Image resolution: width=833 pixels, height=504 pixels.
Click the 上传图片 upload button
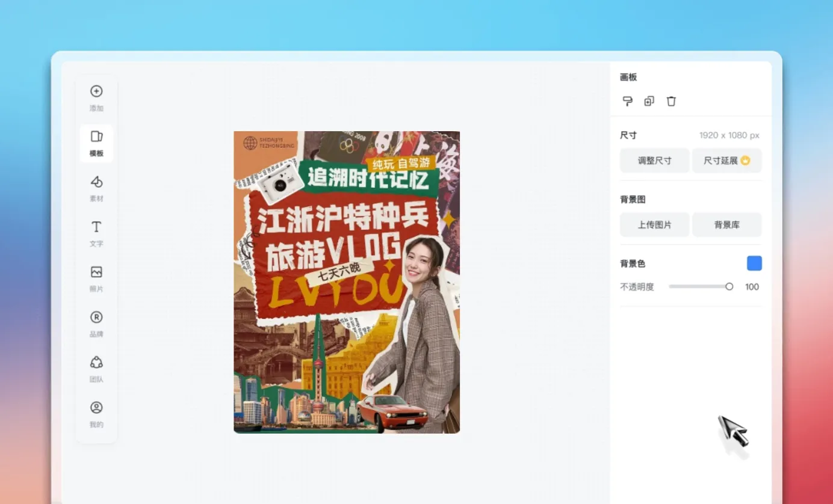click(x=655, y=224)
